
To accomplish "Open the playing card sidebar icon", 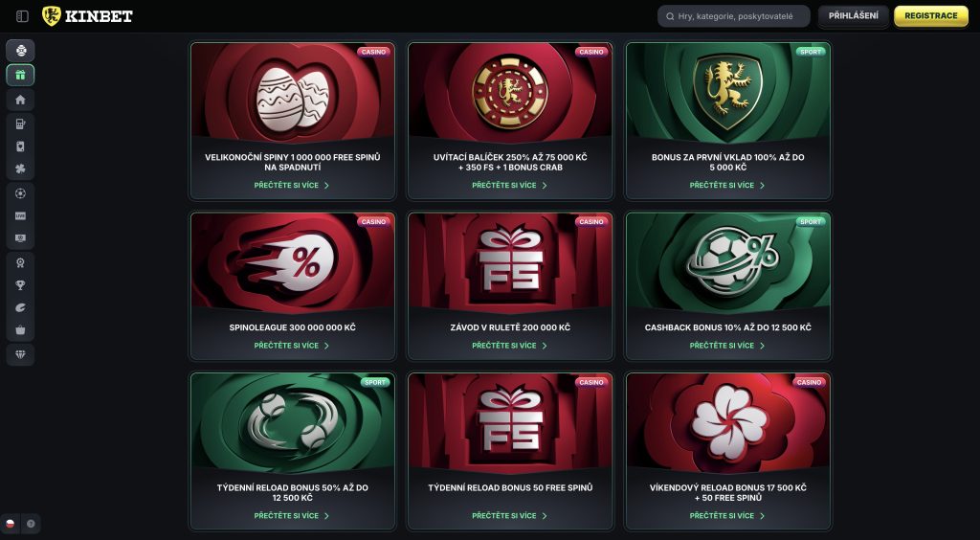I will coord(20,146).
